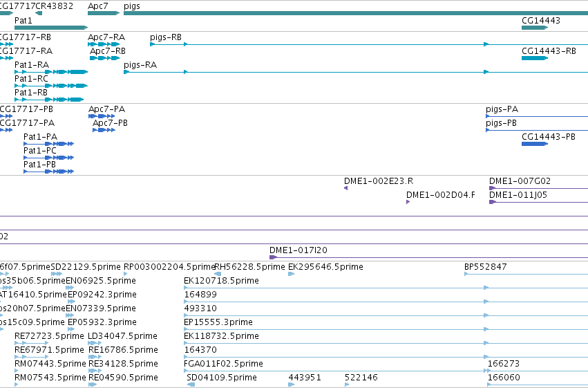Click the DME1-007G02 feature label
The image size is (588, 388).
(x=520, y=181)
